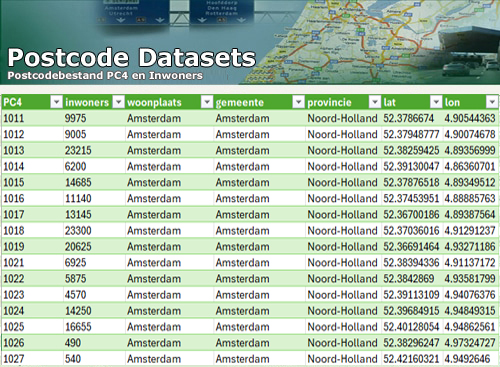Click inwoners value 11140

(x=78, y=198)
